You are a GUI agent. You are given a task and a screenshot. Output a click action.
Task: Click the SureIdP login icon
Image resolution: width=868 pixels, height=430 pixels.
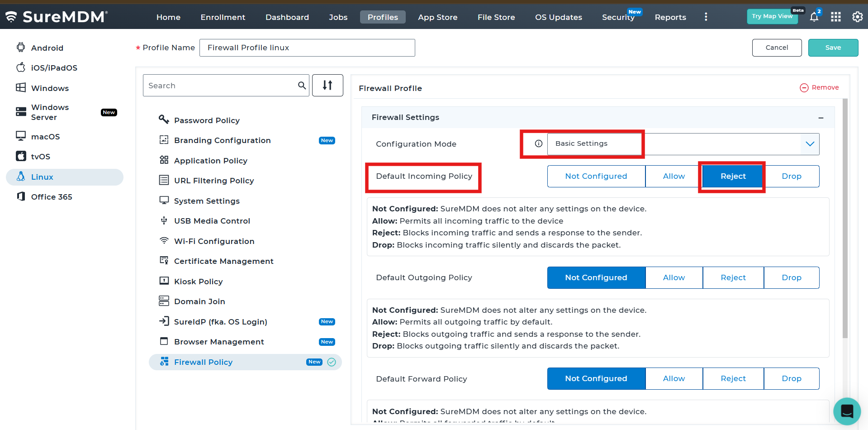tap(164, 321)
